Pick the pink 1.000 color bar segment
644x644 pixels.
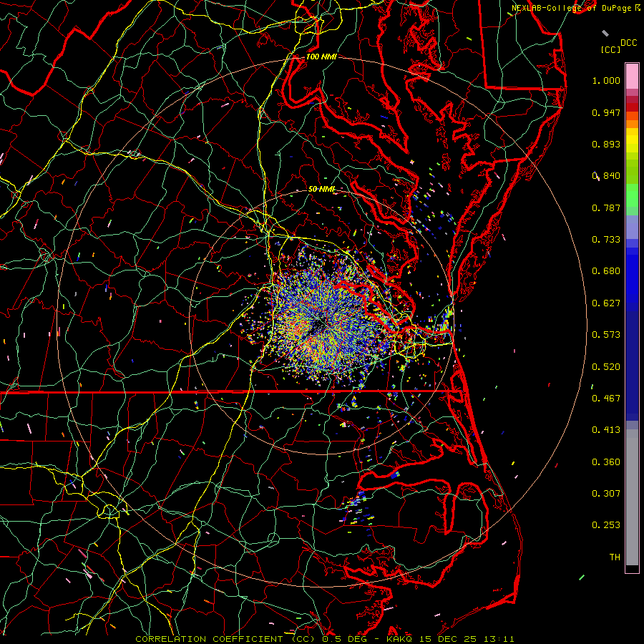click(x=632, y=77)
